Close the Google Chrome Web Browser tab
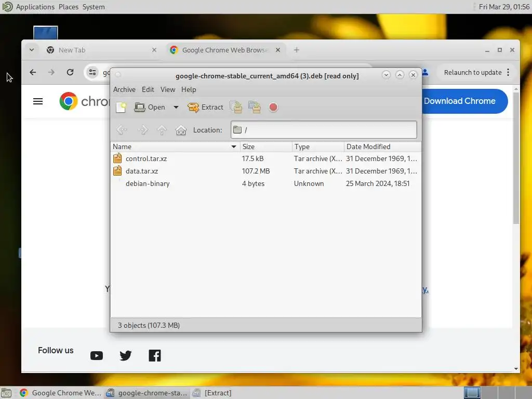The image size is (532, 399). [x=278, y=50]
